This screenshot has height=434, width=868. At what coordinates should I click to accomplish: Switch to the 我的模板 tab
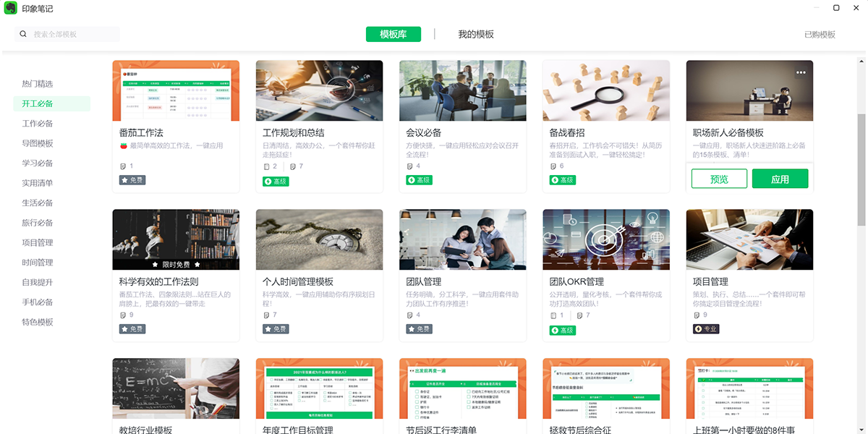coord(476,34)
